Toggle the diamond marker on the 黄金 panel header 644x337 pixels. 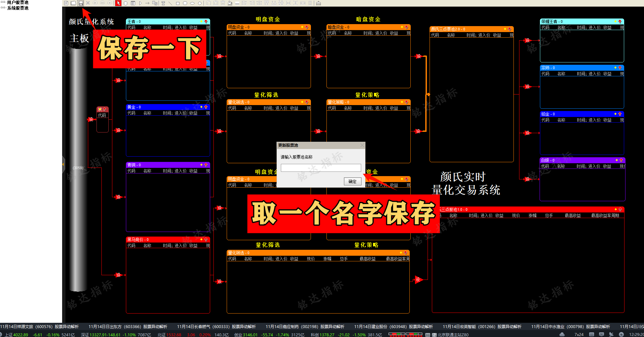(201, 107)
